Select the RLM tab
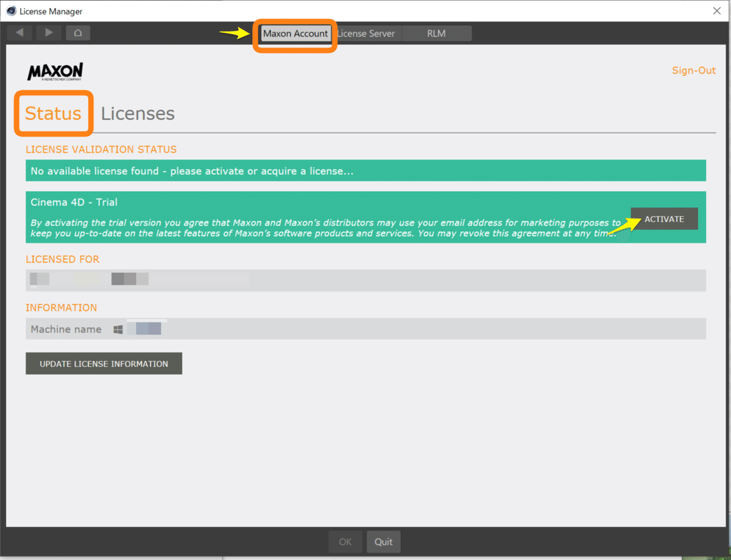Image resolution: width=731 pixels, height=560 pixels. click(436, 33)
